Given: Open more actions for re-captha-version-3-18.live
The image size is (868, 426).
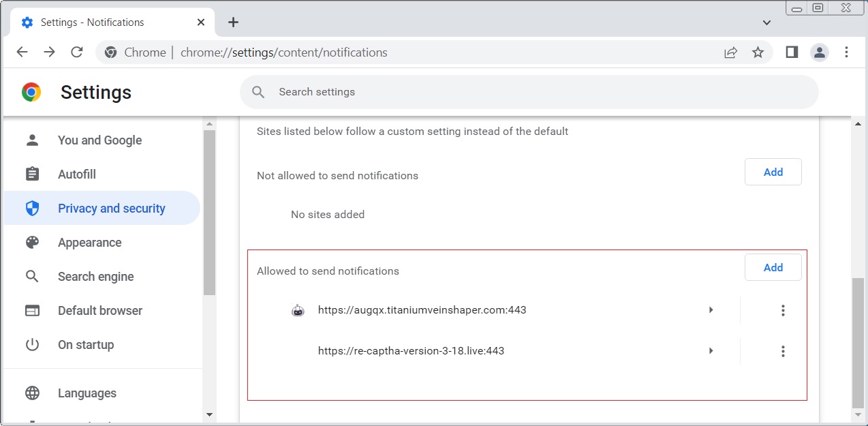Looking at the screenshot, I should (783, 351).
